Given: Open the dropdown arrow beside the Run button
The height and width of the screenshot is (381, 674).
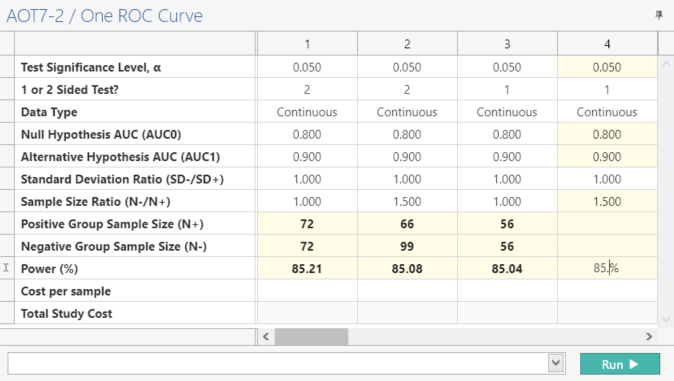Looking at the screenshot, I should (556, 363).
